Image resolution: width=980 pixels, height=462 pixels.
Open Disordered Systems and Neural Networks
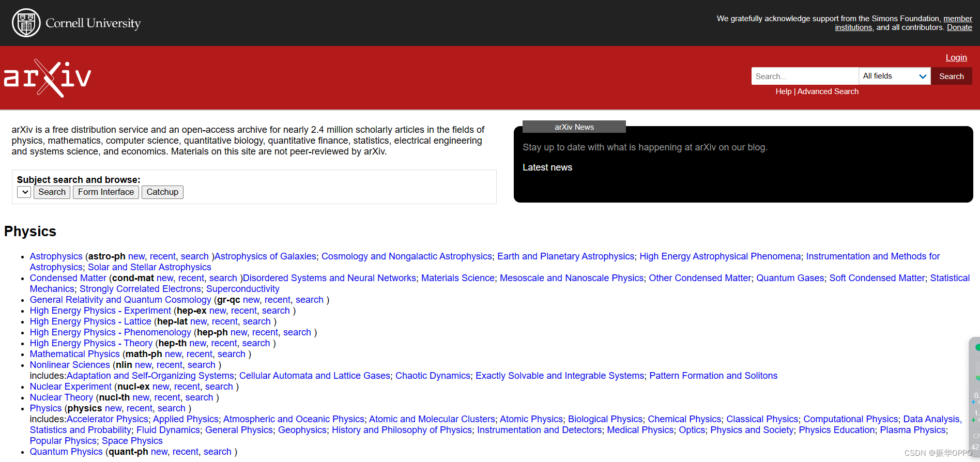(329, 278)
